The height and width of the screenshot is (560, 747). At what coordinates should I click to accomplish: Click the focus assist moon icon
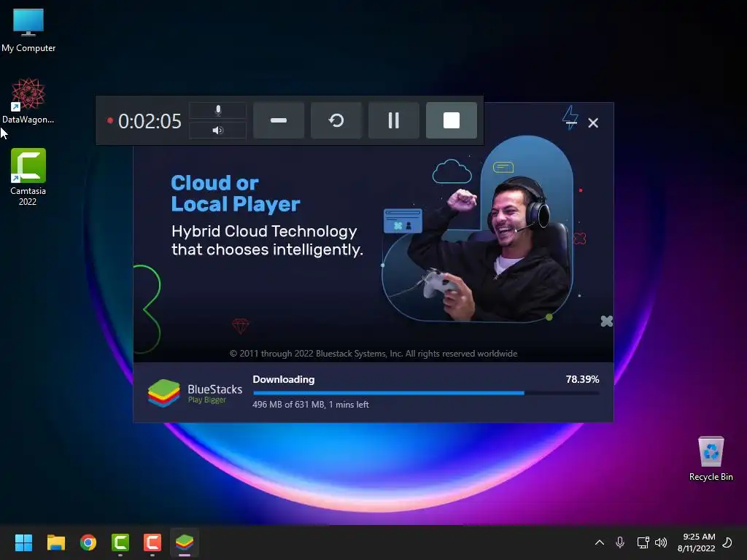727,542
